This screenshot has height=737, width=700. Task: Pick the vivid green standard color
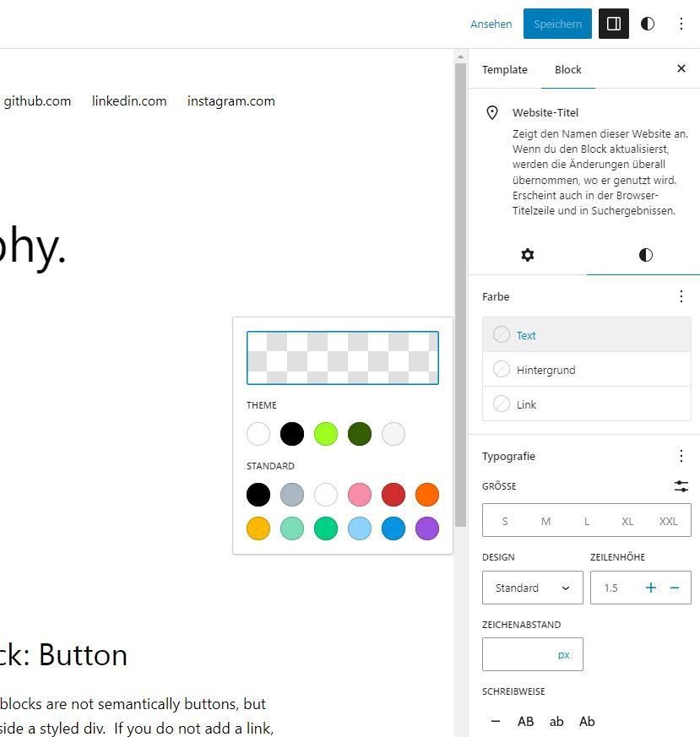click(326, 528)
